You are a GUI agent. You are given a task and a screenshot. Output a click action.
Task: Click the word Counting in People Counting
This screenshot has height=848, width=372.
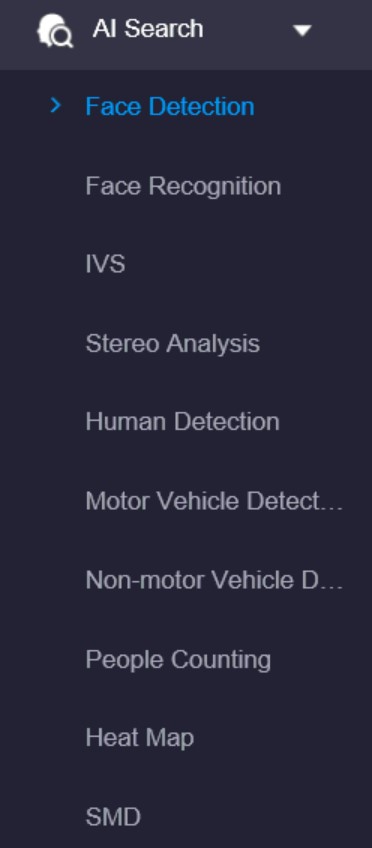pyautogui.click(x=221, y=661)
